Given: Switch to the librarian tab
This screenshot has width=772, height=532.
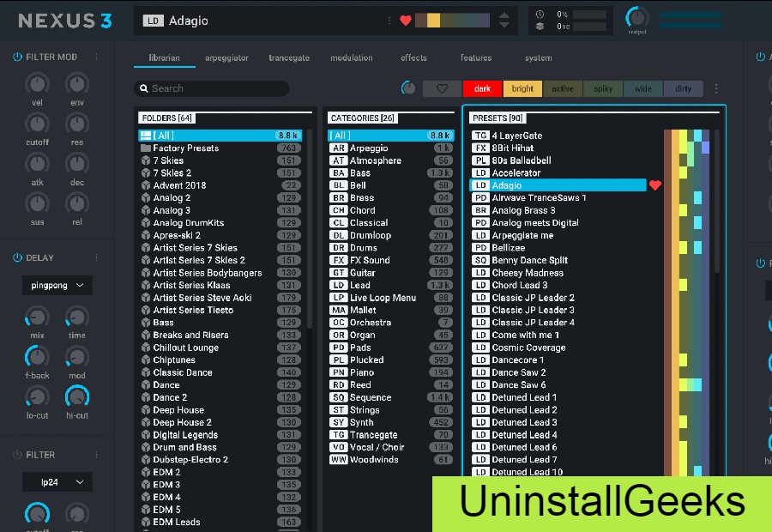Looking at the screenshot, I should coord(165,57).
